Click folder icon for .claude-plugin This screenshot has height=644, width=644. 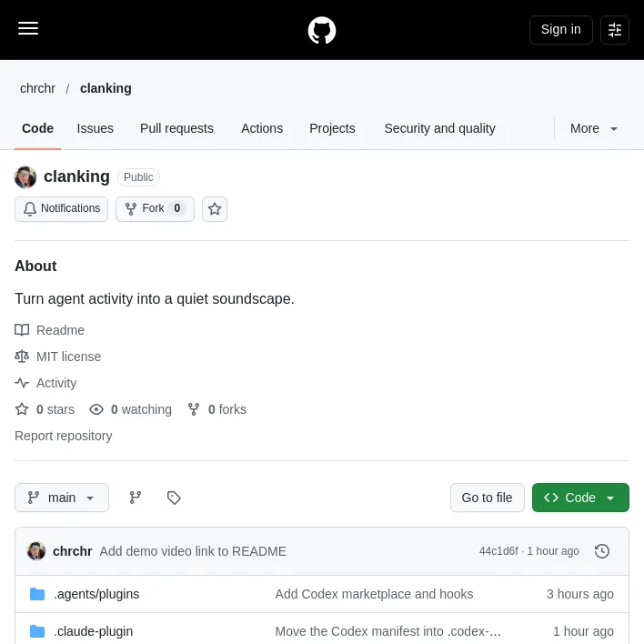pos(37,631)
